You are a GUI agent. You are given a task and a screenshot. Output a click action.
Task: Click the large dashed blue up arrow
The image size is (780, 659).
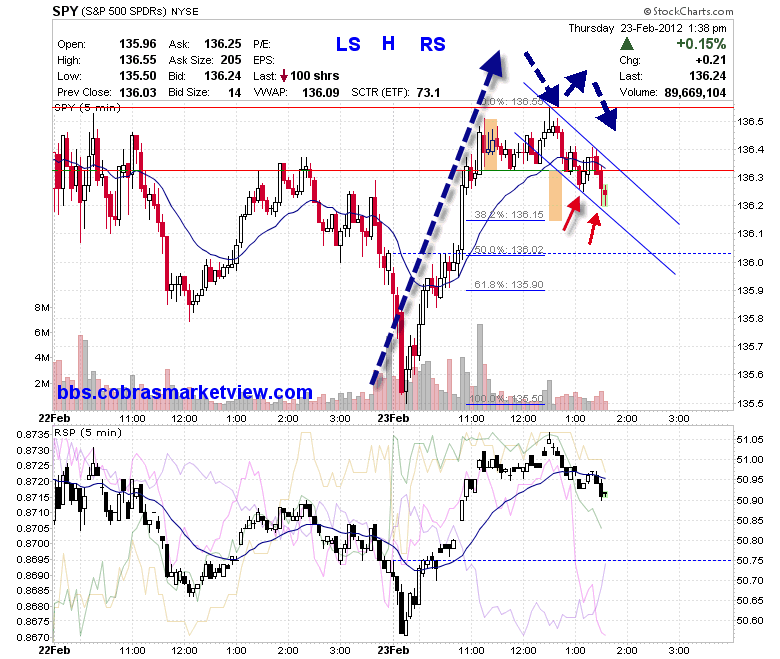[x=436, y=217]
